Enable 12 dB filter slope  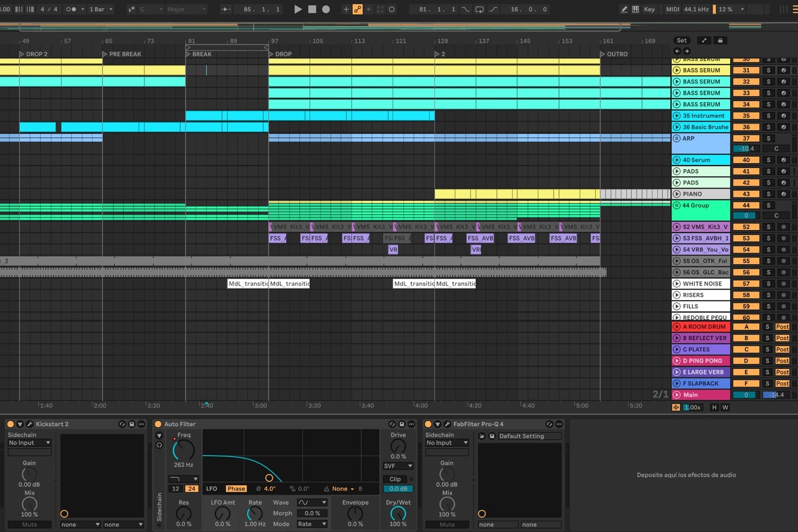point(176,489)
